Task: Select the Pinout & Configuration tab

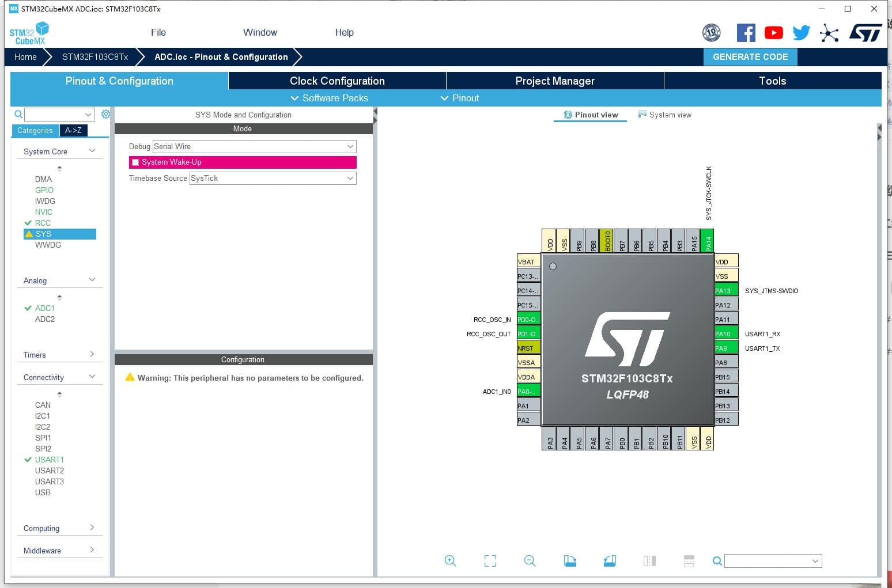Action: pos(119,81)
